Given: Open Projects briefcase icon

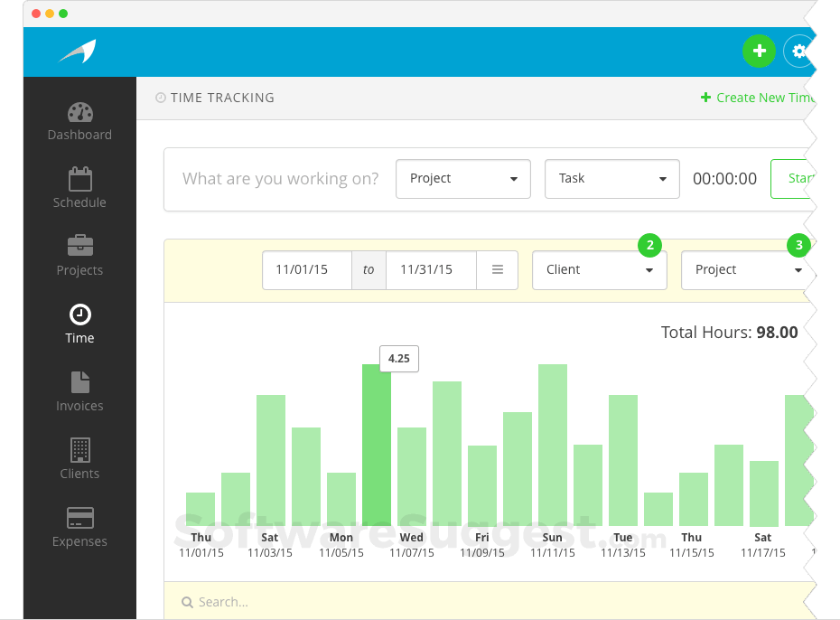Looking at the screenshot, I should click(x=80, y=246).
